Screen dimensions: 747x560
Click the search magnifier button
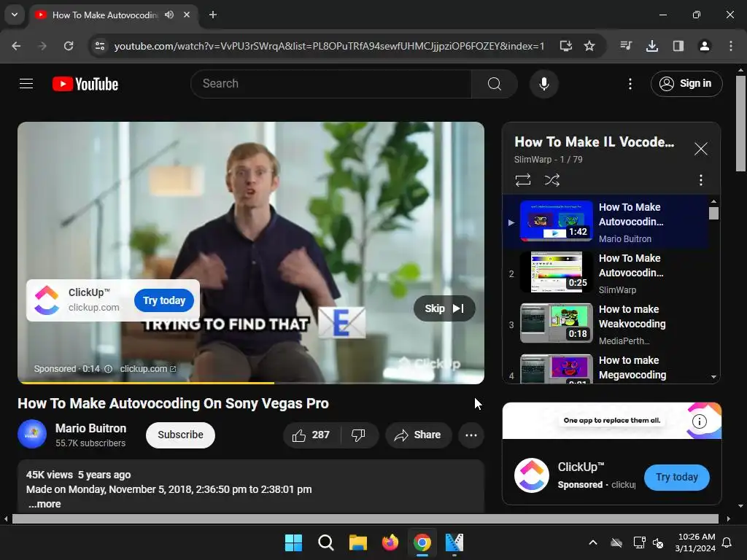[x=494, y=84]
